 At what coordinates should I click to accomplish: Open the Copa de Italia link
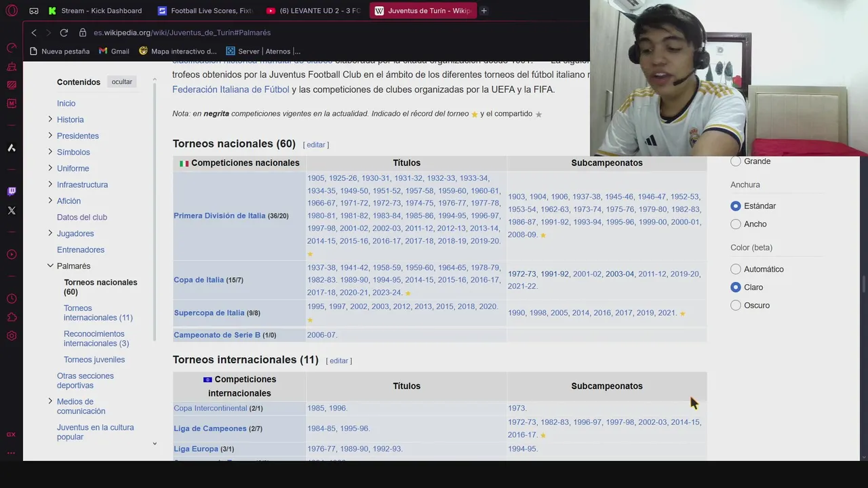tap(199, 280)
